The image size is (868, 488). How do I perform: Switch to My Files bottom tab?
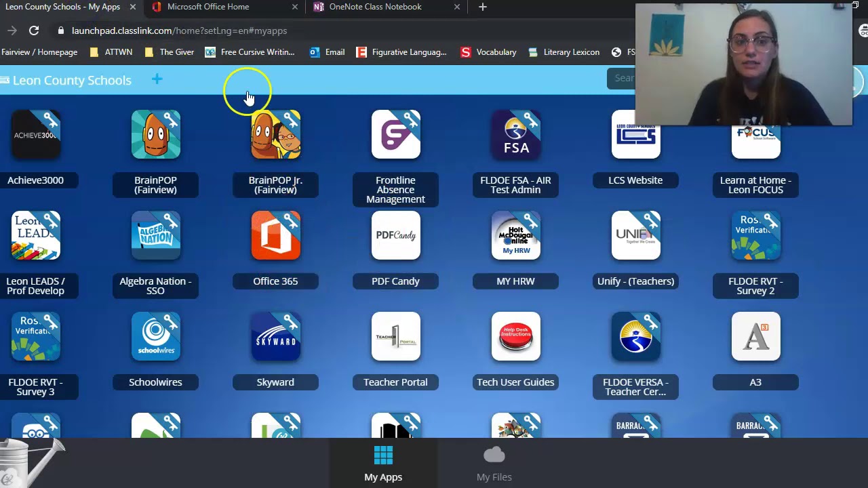494,464
